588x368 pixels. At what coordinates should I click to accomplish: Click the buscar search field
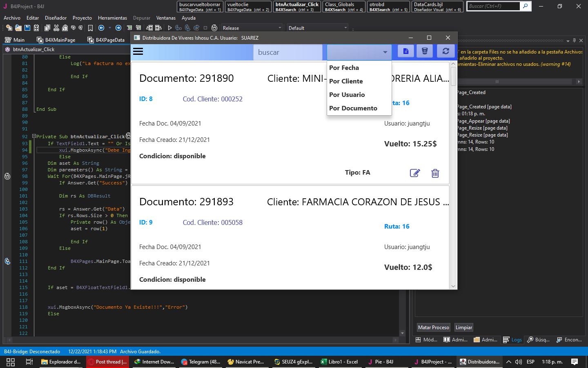[287, 52]
